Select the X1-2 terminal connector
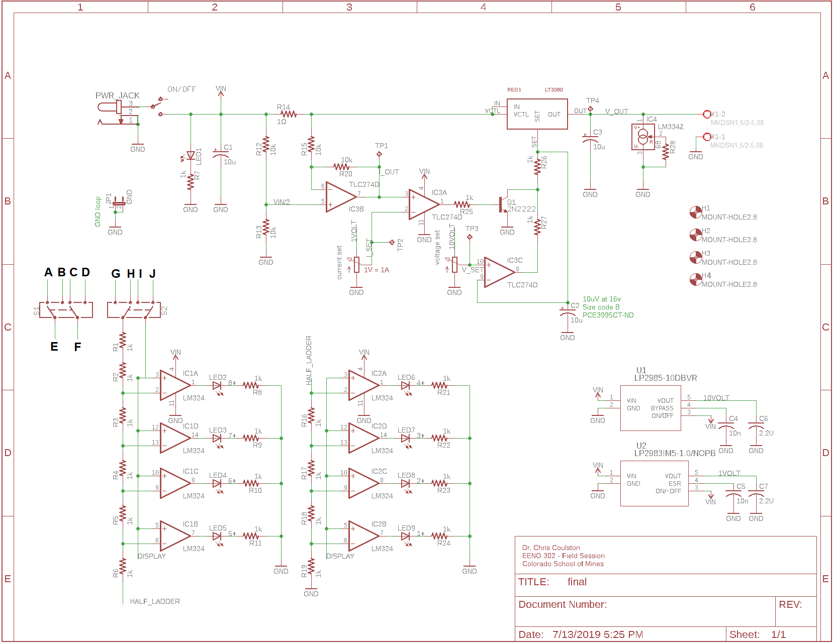Image resolution: width=833 pixels, height=644 pixels. tap(706, 115)
